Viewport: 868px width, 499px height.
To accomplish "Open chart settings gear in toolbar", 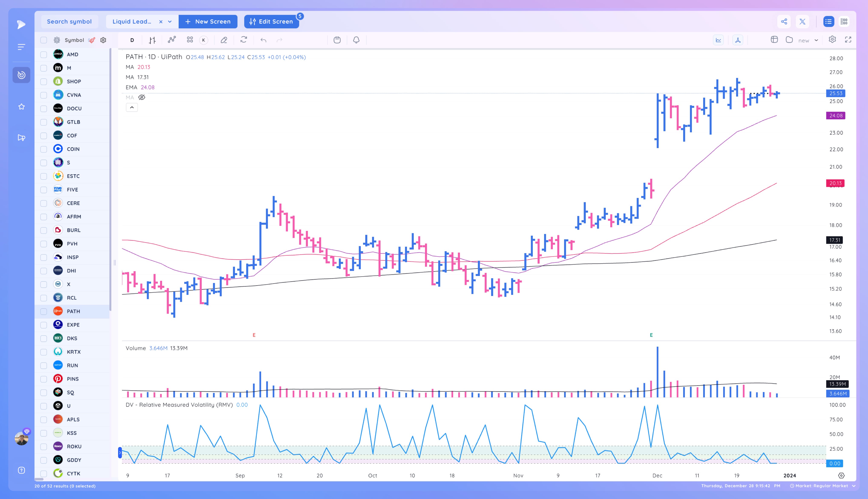I will (832, 40).
